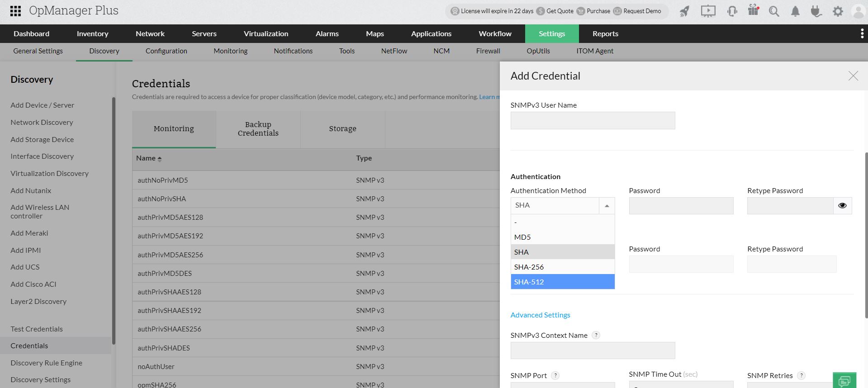Click the SNMPv3 User Name field
The width and height of the screenshot is (868, 388).
pos(593,121)
